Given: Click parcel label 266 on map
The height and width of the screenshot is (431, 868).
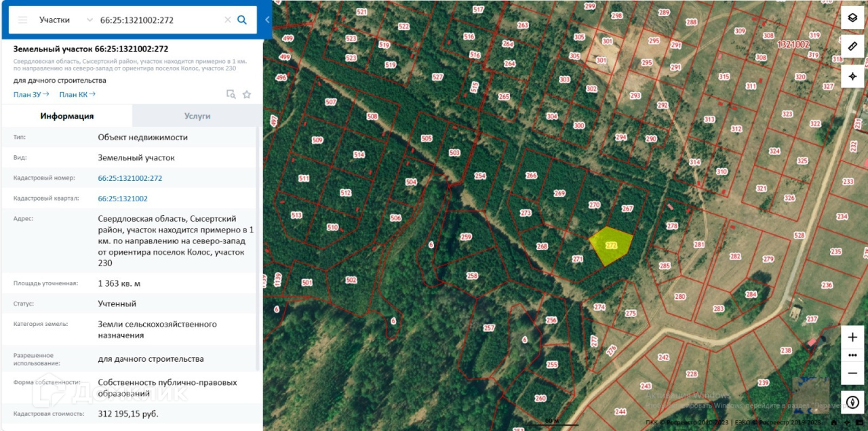Looking at the screenshot, I should pos(531,176).
